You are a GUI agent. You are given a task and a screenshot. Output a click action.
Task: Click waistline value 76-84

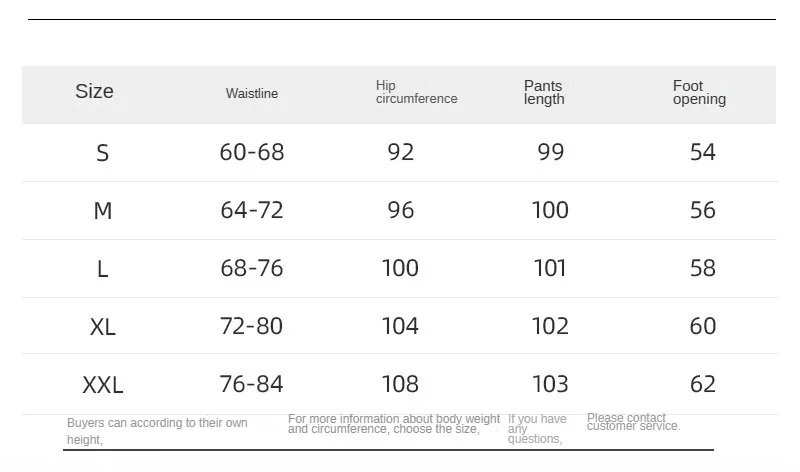click(x=252, y=384)
